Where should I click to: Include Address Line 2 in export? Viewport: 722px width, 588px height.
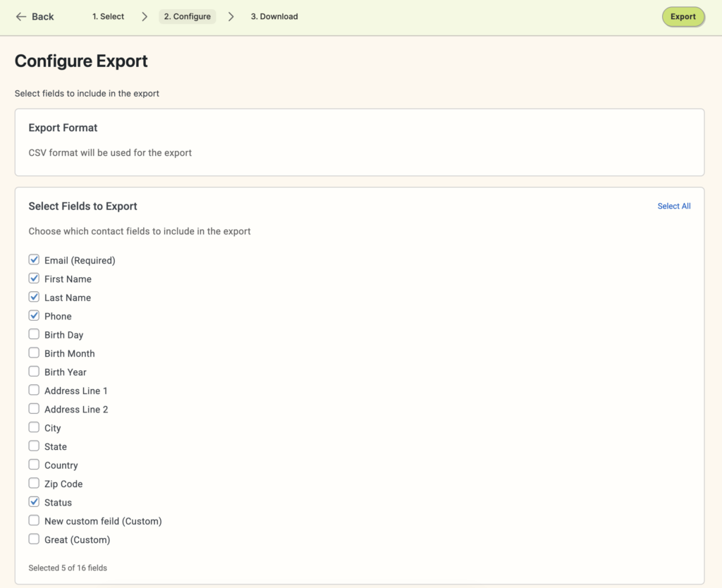tap(34, 409)
